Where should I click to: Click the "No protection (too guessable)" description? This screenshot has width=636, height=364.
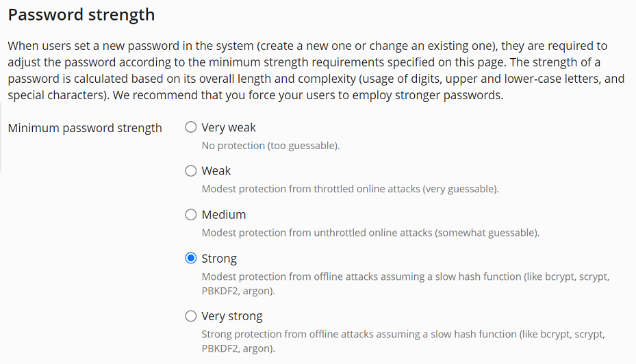click(x=270, y=146)
